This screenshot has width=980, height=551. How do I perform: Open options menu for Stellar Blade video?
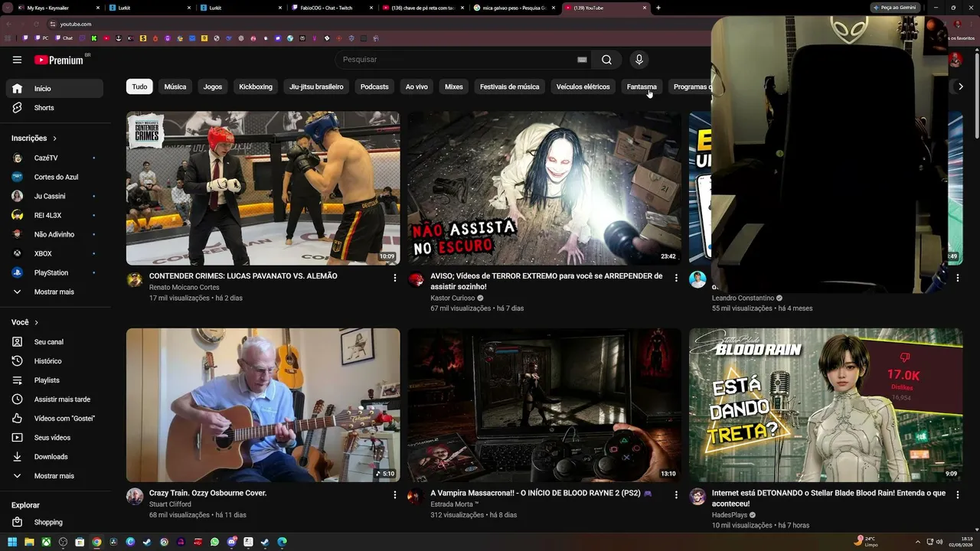coord(957,495)
